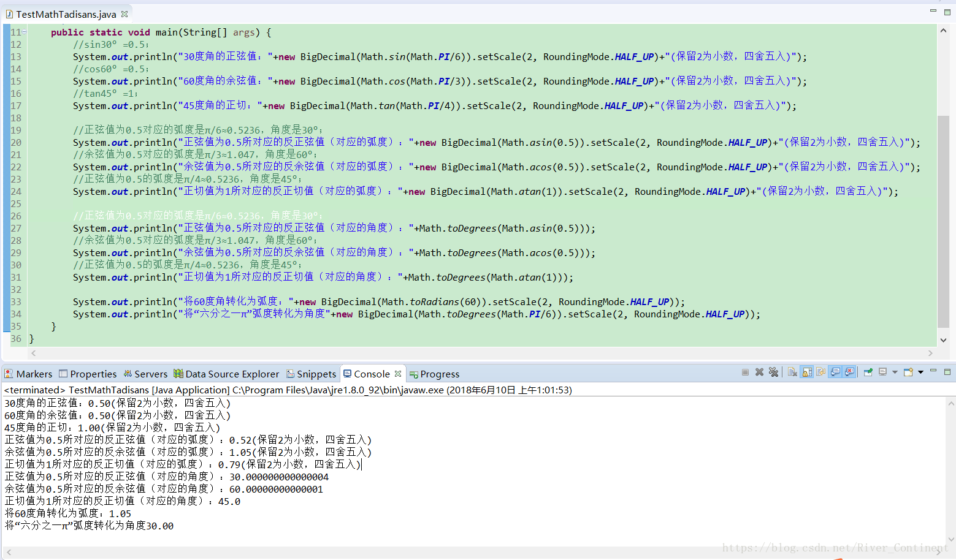Click console output ending '45.0'
956x560 pixels.
coord(229,501)
